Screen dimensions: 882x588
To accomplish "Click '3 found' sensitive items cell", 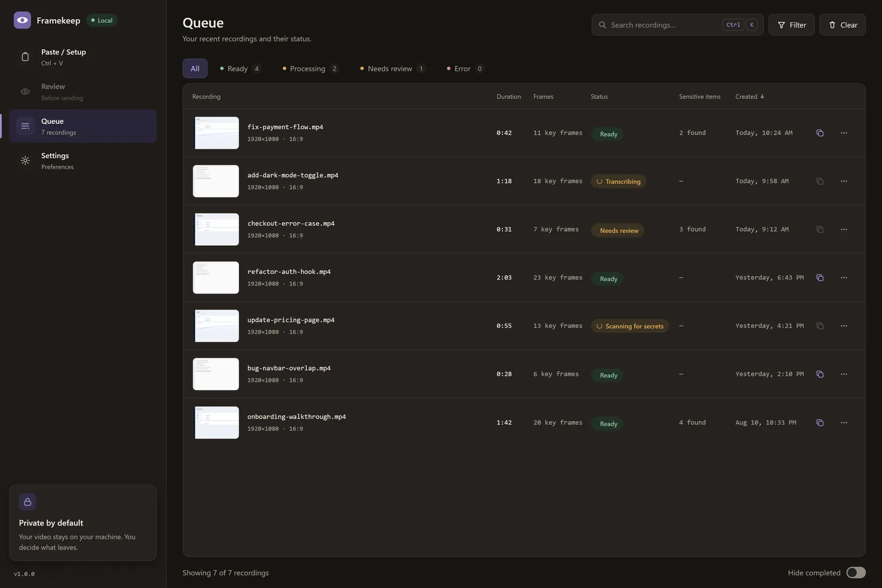I will click(693, 230).
